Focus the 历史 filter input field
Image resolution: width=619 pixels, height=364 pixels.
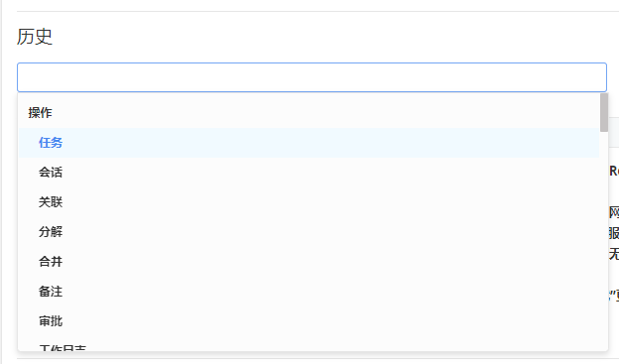click(x=311, y=77)
